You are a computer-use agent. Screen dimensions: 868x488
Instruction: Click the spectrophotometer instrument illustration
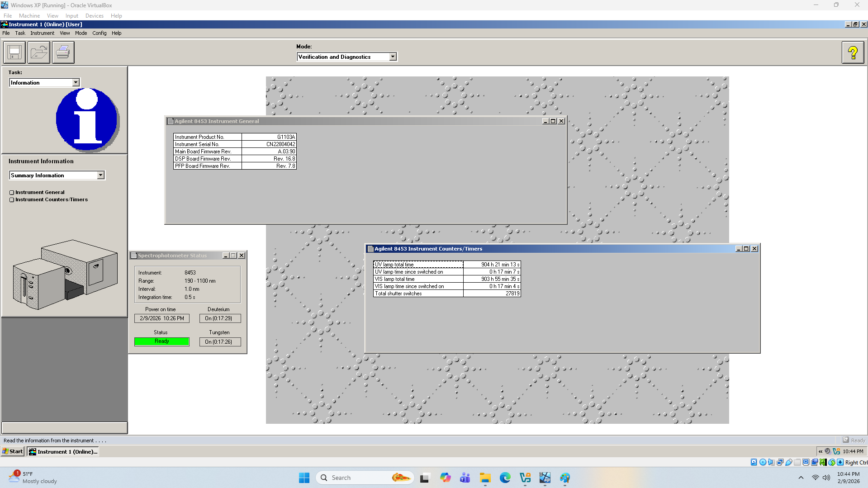click(x=65, y=275)
